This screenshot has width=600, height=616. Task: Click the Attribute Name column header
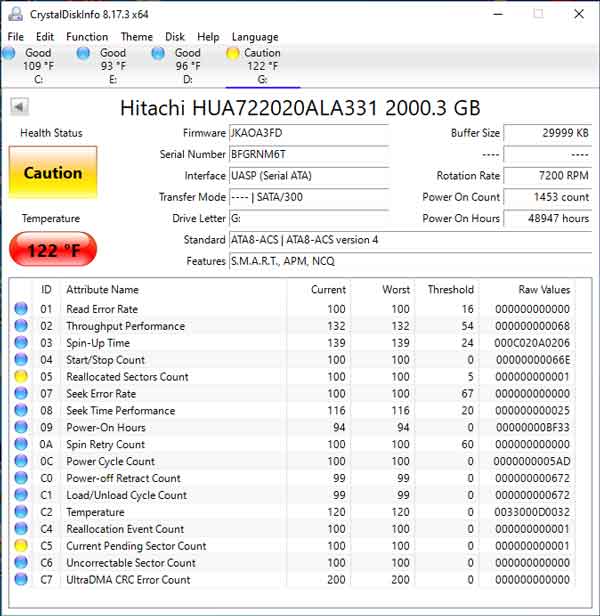(102, 290)
